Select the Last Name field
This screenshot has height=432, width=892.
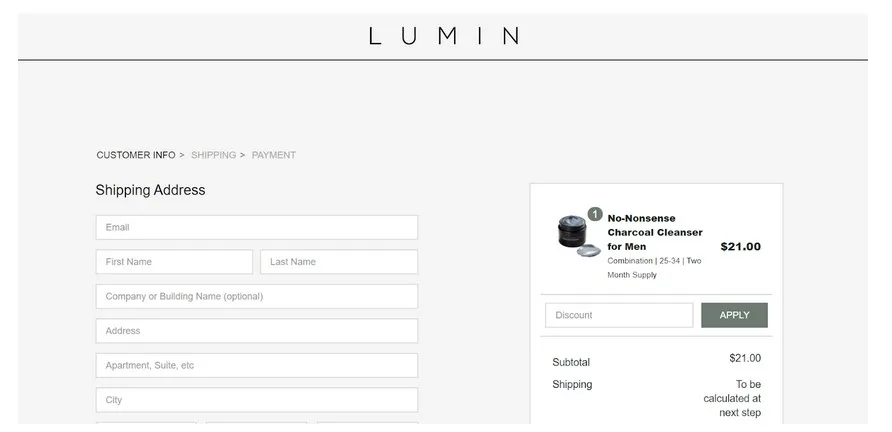339,262
